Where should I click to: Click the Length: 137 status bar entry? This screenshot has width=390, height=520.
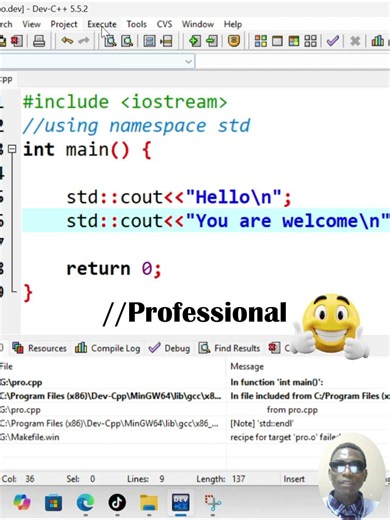point(221,479)
